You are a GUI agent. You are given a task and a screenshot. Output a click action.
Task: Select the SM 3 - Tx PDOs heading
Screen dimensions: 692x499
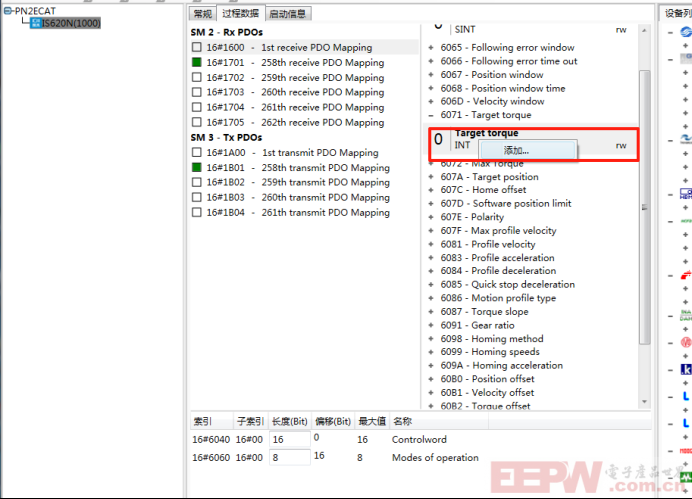point(226,138)
